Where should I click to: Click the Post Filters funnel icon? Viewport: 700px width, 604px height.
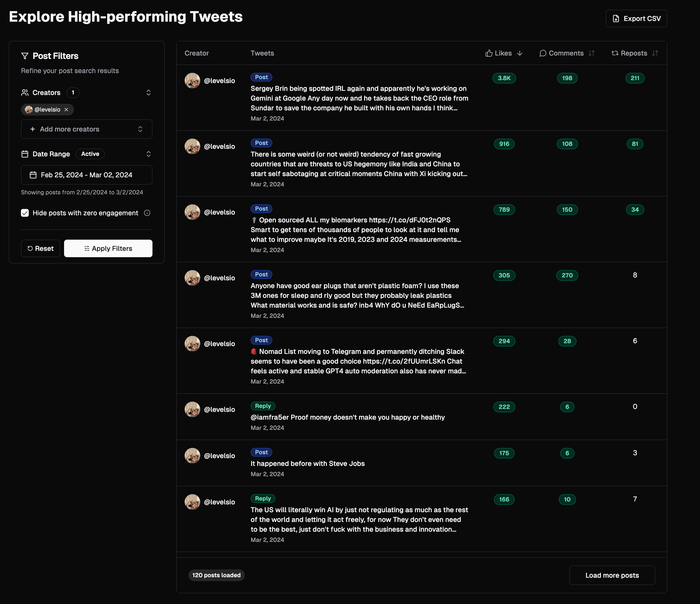coord(25,56)
